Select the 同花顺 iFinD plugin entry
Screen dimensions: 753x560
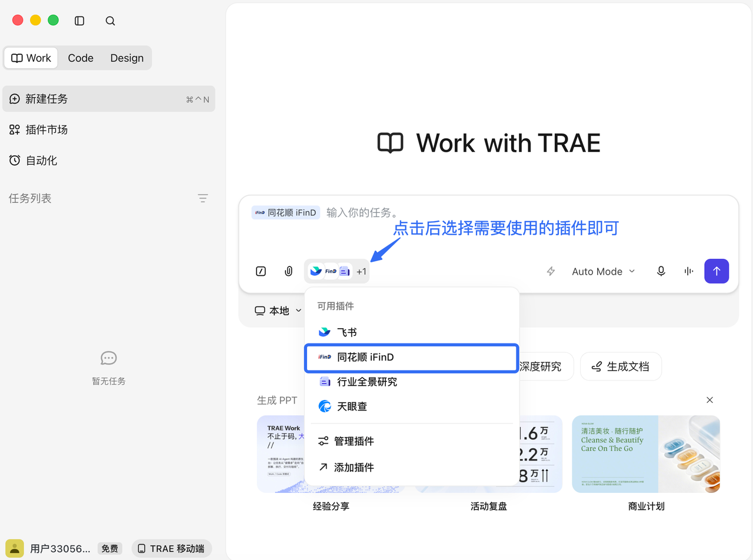point(412,358)
